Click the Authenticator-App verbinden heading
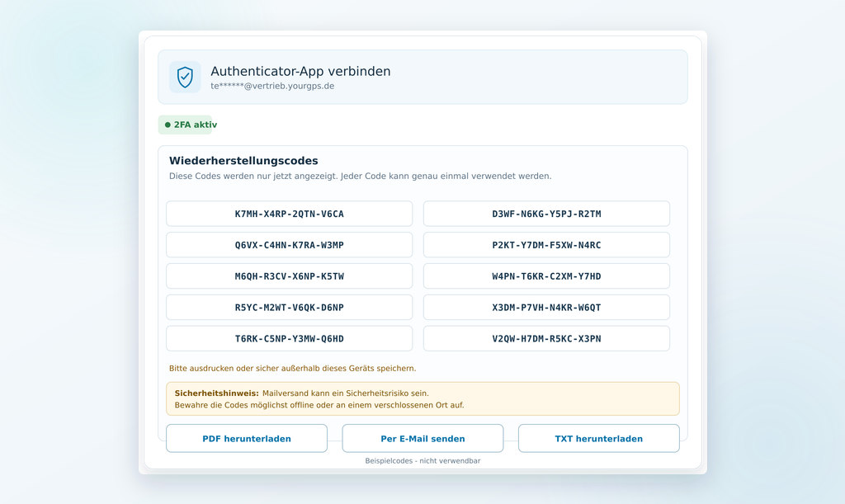 coord(300,71)
